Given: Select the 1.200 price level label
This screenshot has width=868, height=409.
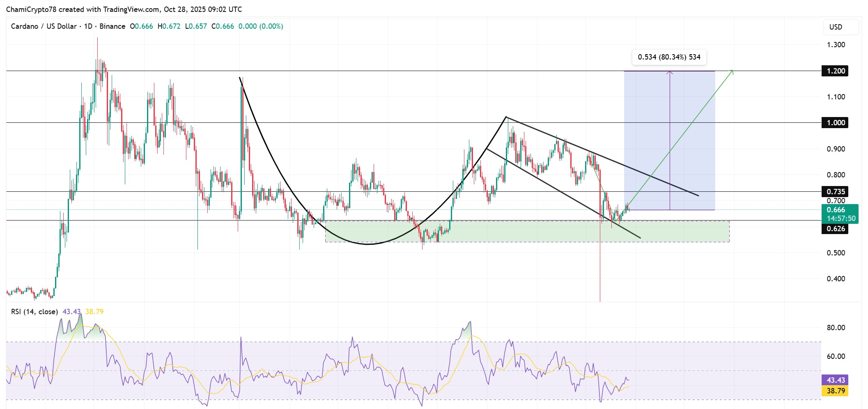Looking at the screenshot, I should click(x=835, y=71).
